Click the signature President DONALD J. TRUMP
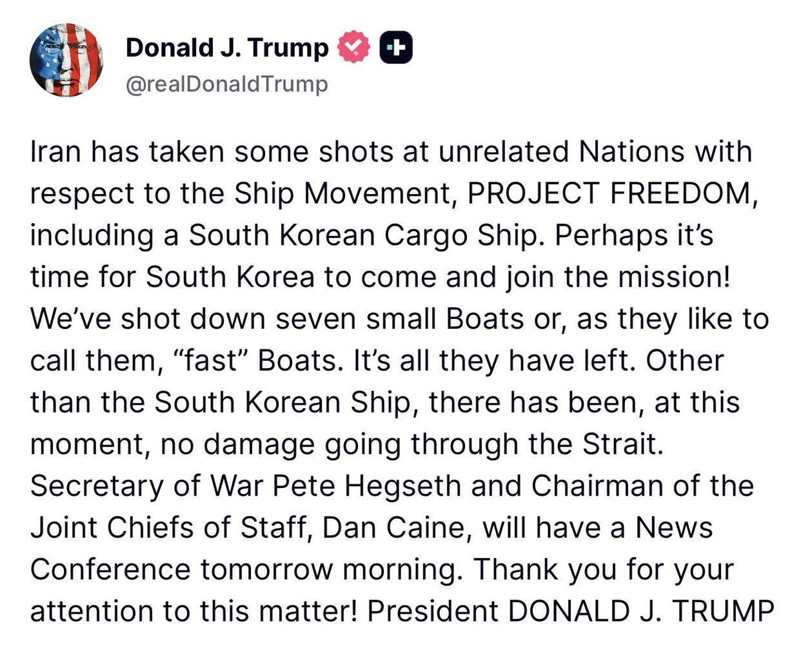Viewport: 812px width, 660px height. click(571, 611)
